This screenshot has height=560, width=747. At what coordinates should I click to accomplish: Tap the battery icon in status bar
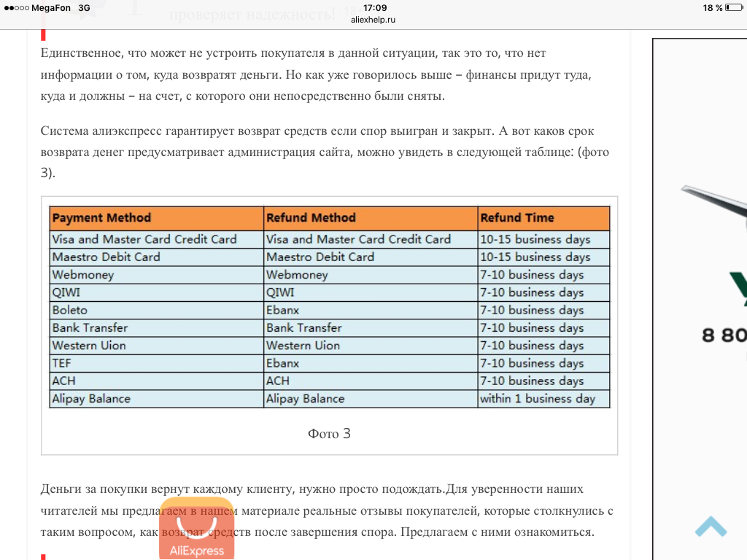coord(734,7)
